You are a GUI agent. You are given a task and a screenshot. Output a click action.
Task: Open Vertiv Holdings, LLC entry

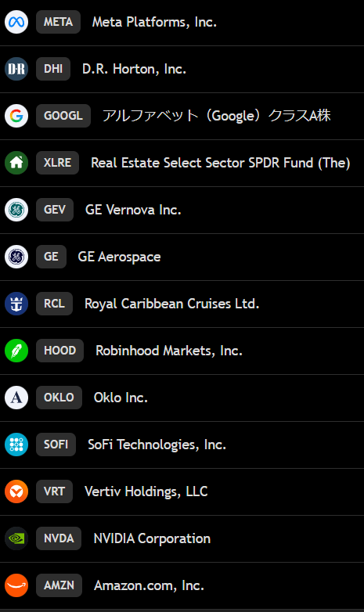click(x=182, y=491)
